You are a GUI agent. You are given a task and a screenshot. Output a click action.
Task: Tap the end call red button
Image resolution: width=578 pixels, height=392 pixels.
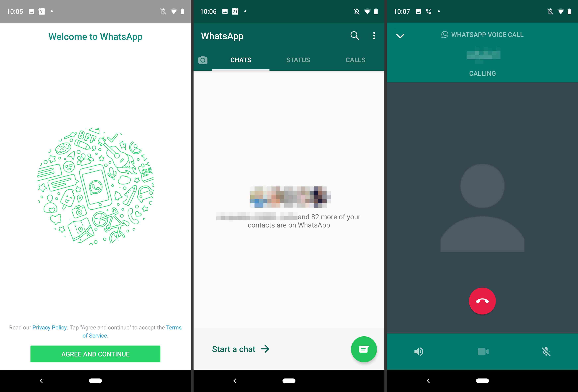tap(482, 301)
